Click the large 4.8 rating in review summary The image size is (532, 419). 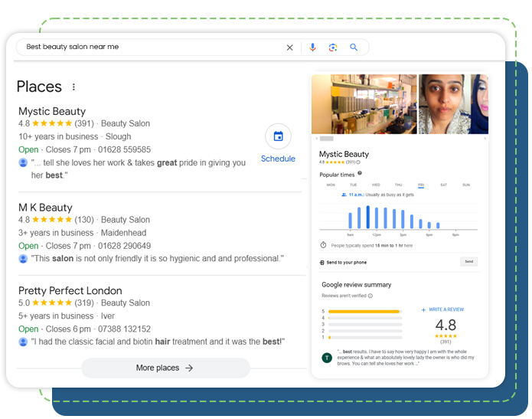coord(446,325)
